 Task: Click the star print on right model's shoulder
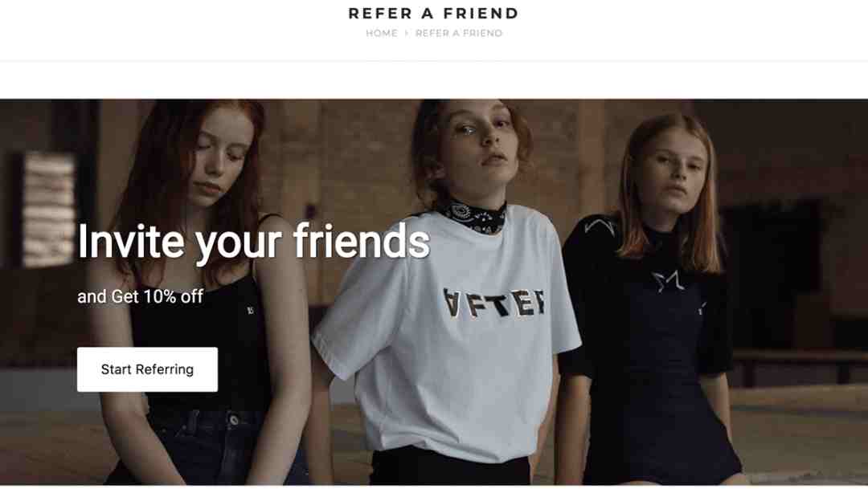[600, 226]
